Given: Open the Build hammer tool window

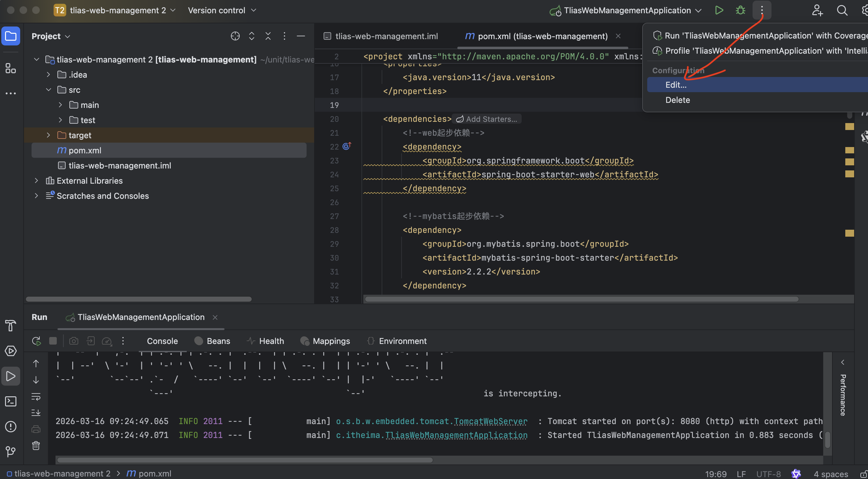Looking at the screenshot, I should pyautogui.click(x=11, y=326).
